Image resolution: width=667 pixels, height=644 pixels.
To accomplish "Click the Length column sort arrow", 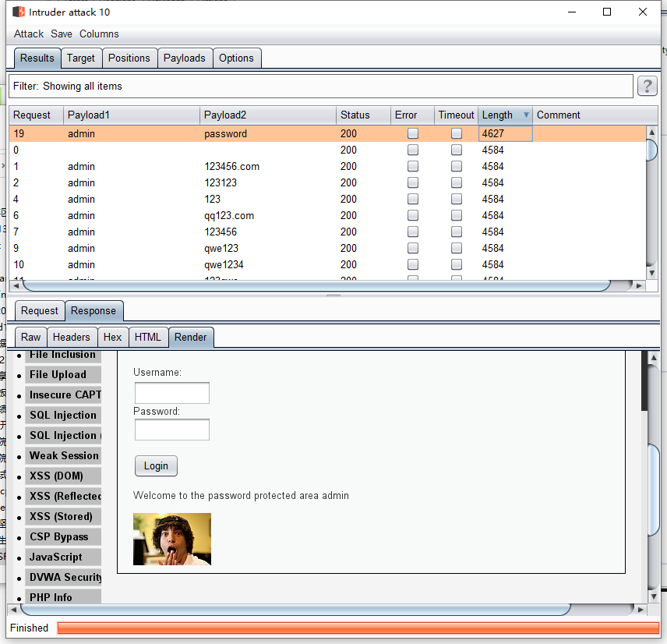I will [526, 115].
